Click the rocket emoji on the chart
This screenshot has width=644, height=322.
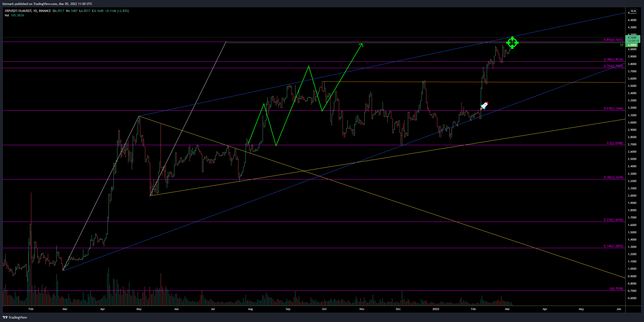click(484, 106)
